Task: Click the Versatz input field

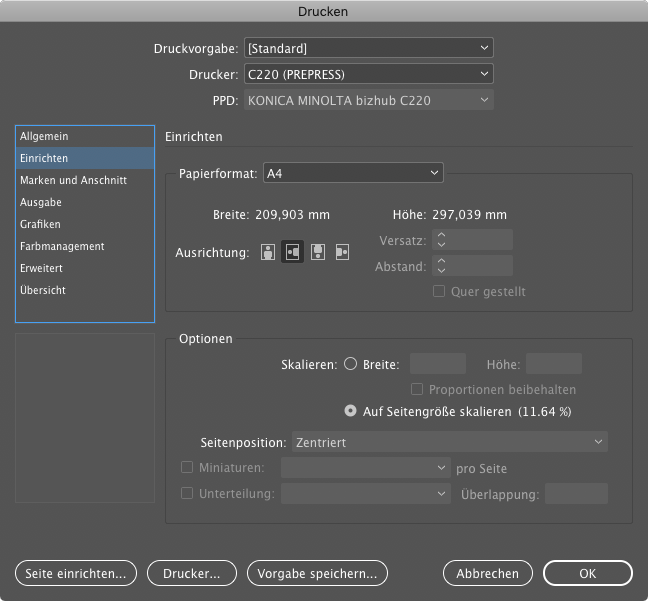Action: [472, 240]
